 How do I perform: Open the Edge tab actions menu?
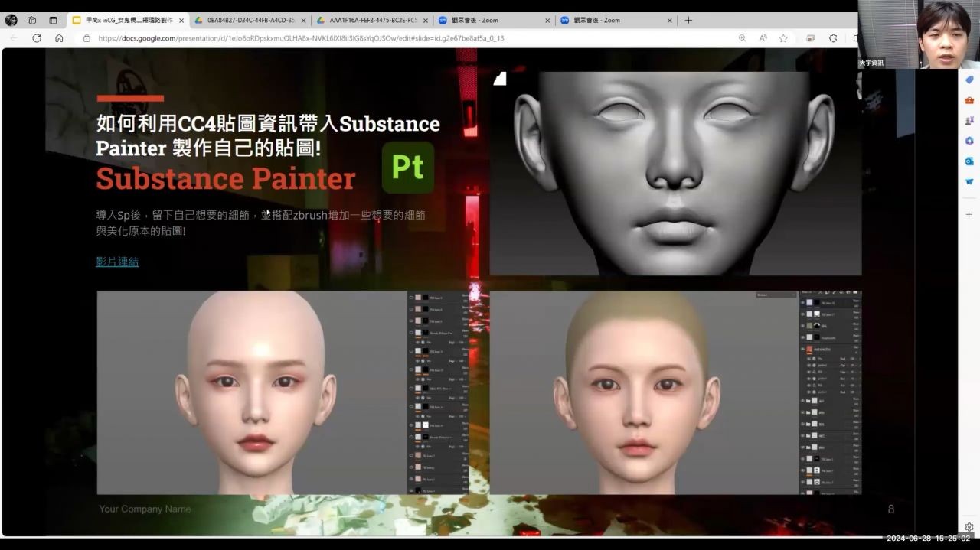pos(53,21)
